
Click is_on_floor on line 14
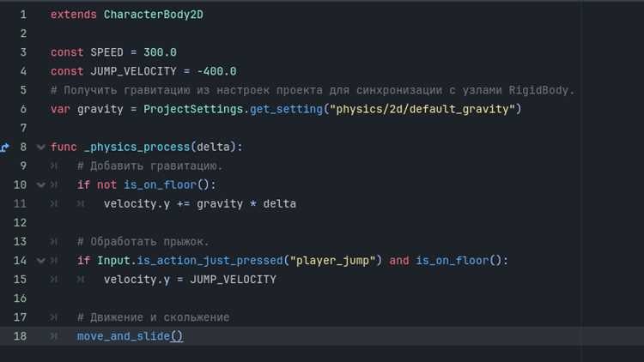[x=453, y=261]
